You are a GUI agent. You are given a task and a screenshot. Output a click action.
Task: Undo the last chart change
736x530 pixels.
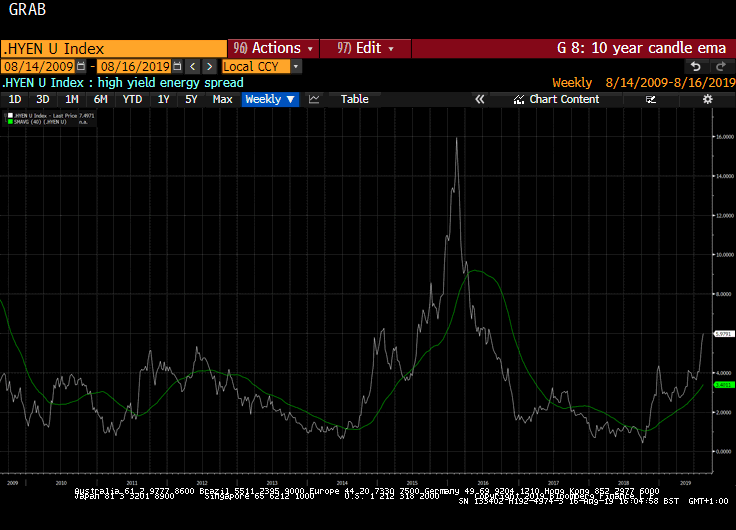(x=696, y=67)
